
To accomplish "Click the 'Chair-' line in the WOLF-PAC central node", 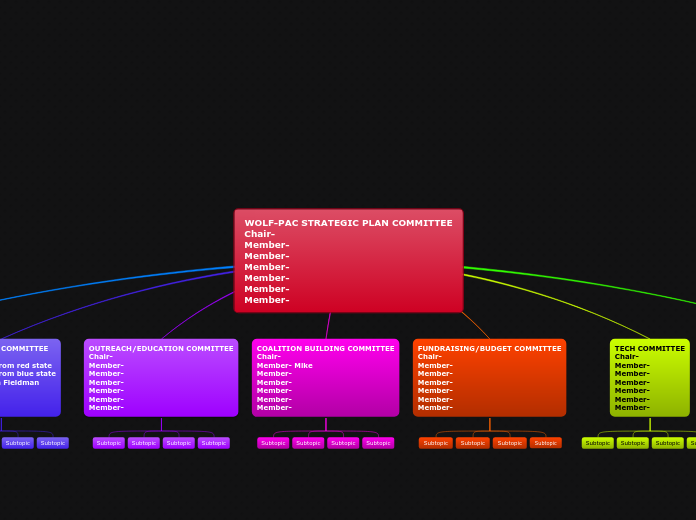I will click(x=260, y=234).
